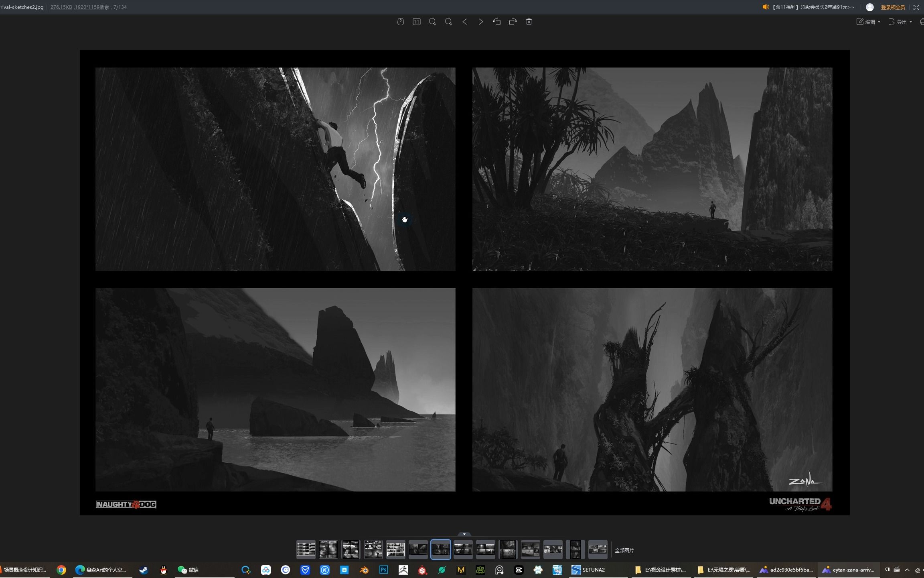Collapse the thumbnail strip with small arrow
Viewport: 924px width, 578px height.
click(464, 534)
